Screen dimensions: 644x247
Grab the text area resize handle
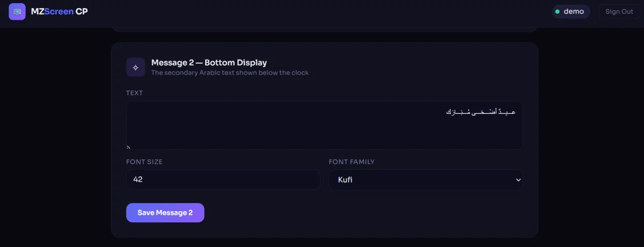129,147
